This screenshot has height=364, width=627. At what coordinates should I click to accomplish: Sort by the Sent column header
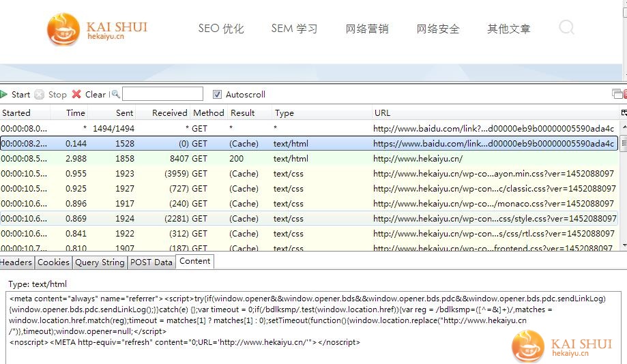[112, 112]
